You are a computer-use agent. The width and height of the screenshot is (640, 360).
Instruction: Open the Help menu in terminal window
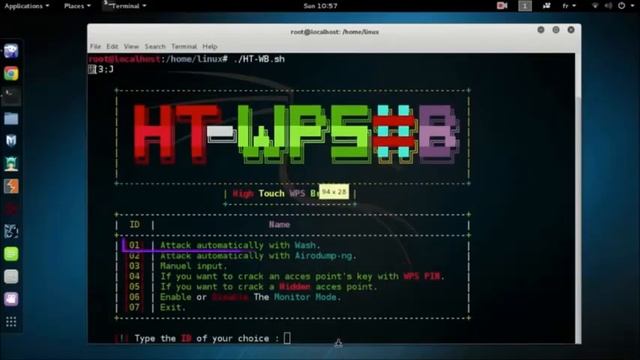(x=210, y=47)
